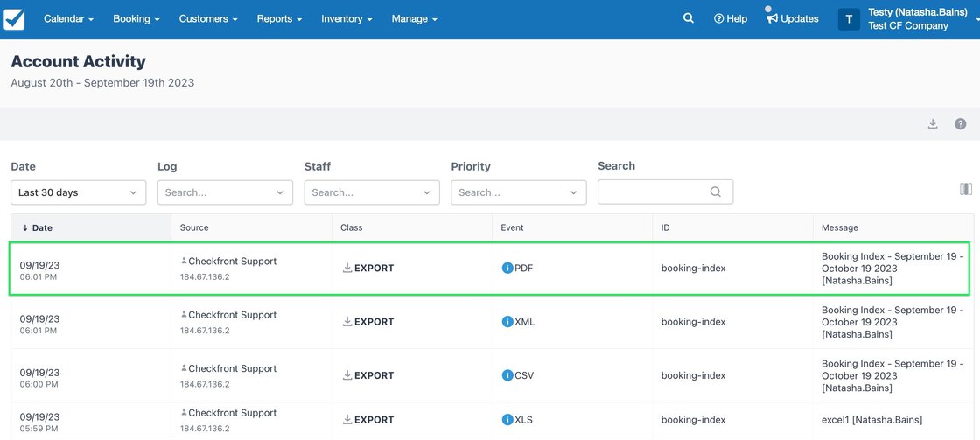Image resolution: width=980 pixels, height=440 pixels.
Task: Click the info icon beside XLS
Action: point(507,420)
